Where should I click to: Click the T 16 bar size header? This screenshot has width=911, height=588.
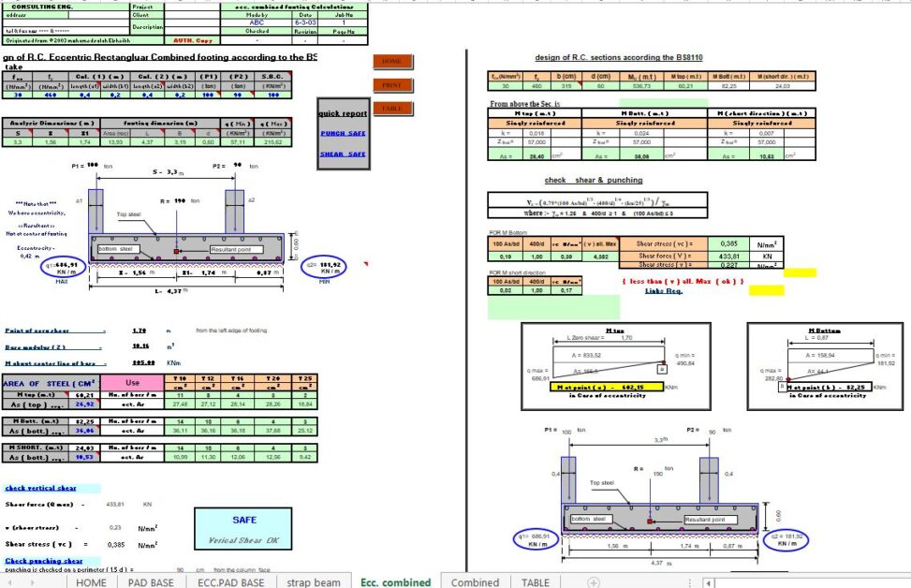[238, 379]
